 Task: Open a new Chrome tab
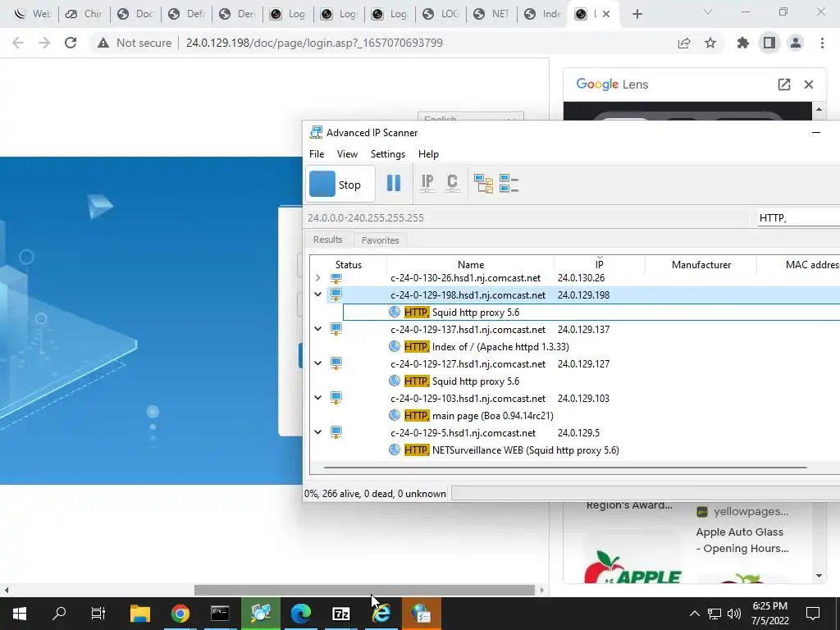[x=637, y=14]
